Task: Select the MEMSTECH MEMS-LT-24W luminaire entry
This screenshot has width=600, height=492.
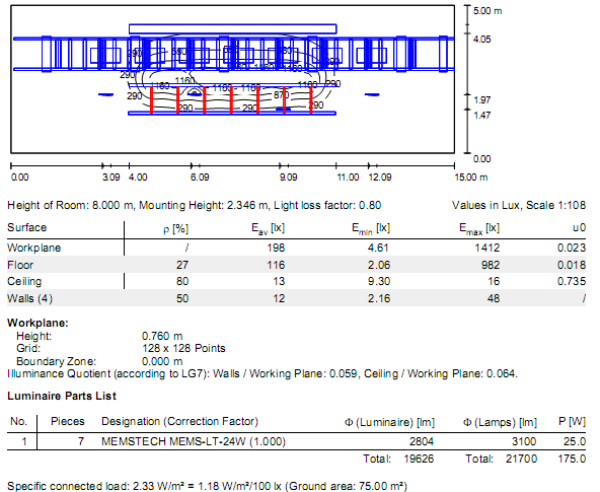Action: coord(178,440)
